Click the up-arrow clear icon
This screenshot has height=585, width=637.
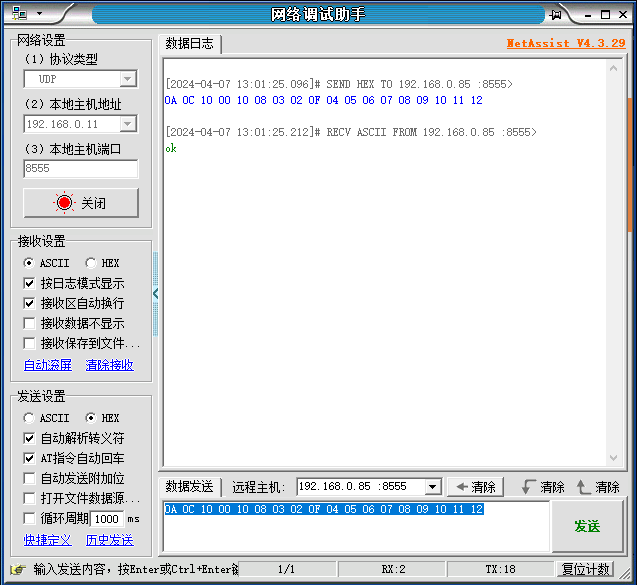click(584, 487)
